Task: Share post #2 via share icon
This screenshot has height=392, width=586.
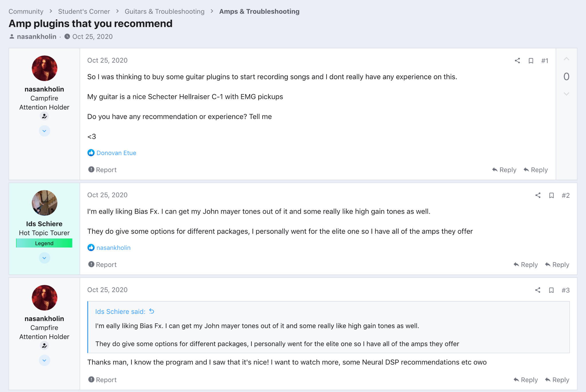Action: pyautogui.click(x=538, y=195)
